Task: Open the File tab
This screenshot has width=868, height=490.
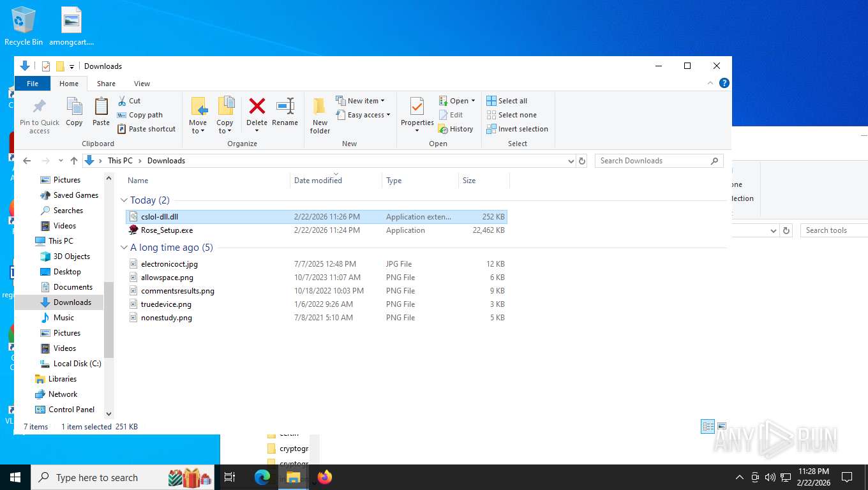Action: (x=33, y=84)
